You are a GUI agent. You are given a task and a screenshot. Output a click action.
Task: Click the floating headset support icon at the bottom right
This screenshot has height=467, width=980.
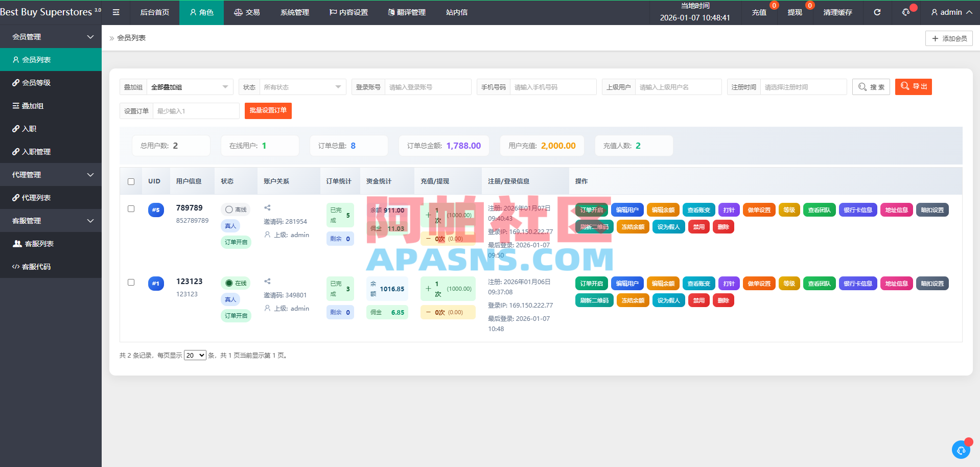pos(961,450)
